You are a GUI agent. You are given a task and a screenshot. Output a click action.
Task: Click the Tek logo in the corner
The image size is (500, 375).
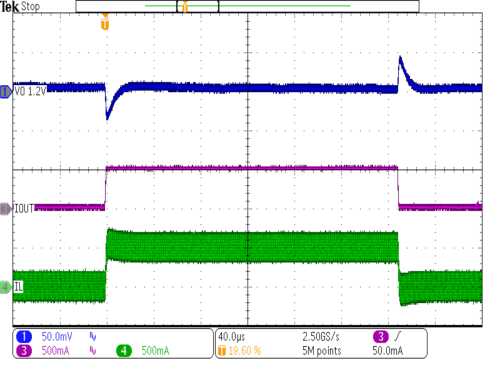pos(10,7)
